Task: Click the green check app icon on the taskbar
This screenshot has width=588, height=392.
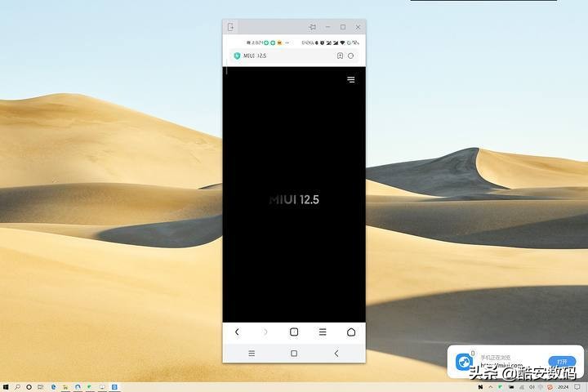Action: (89, 387)
